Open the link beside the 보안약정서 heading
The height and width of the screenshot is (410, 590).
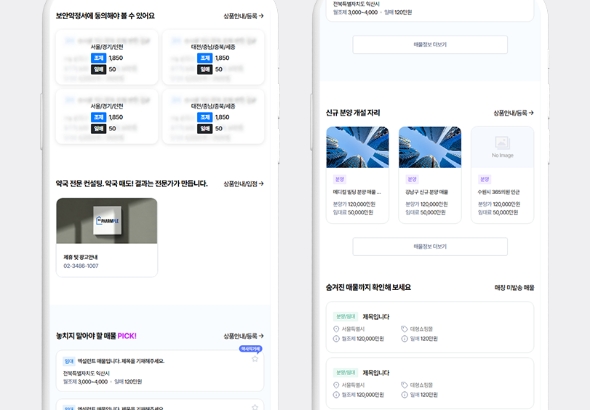point(243,16)
